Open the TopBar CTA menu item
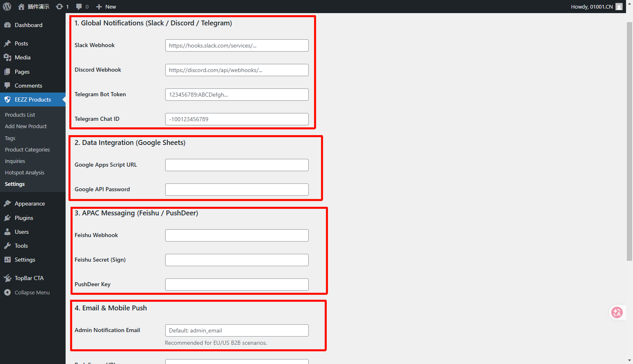The width and height of the screenshot is (633, 364). pyautogui.click(x=29, y=278)
